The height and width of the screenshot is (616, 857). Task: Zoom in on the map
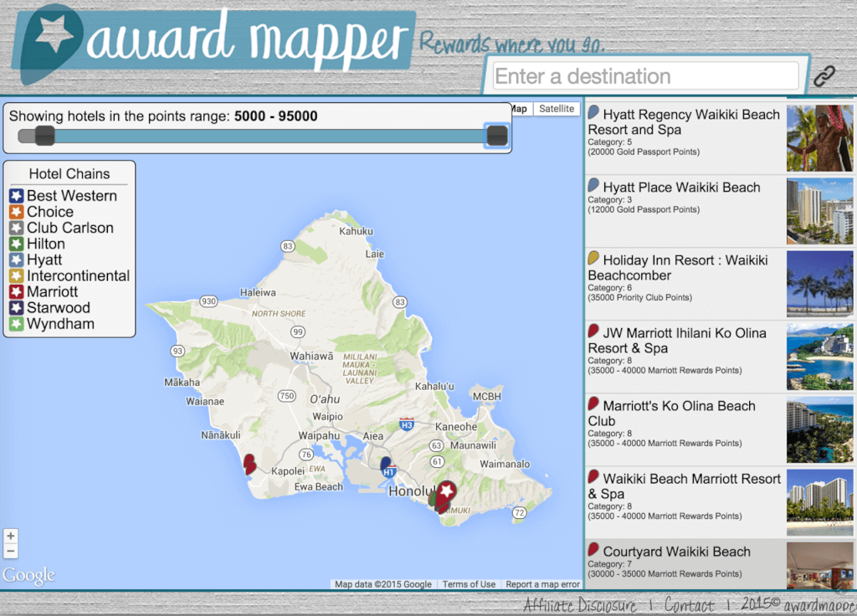click(10, 536)
